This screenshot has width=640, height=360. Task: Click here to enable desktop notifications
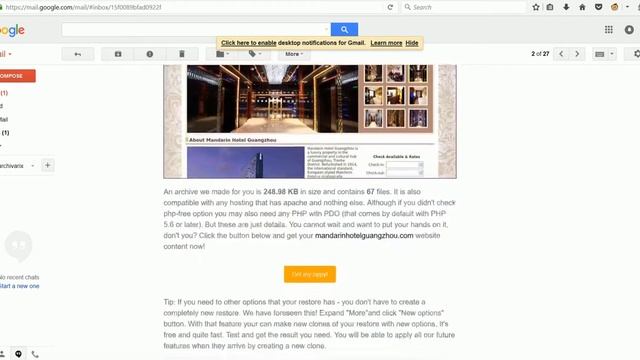[x=249, y=43]
